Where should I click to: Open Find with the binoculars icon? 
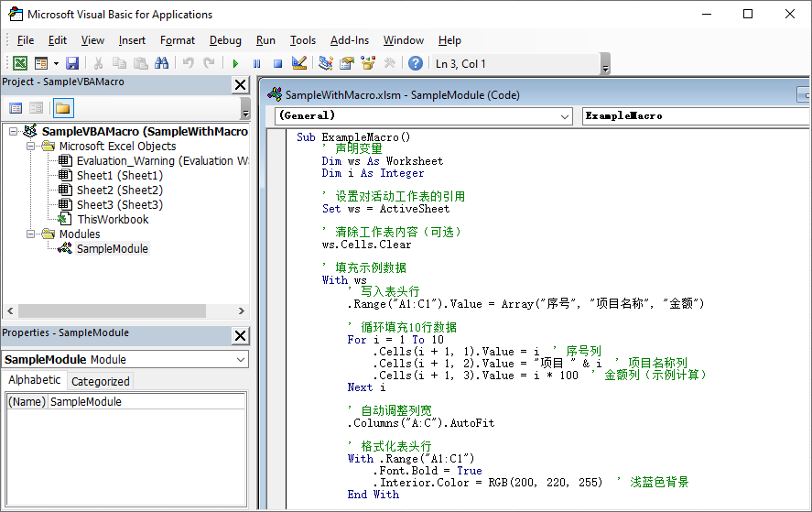(161, 63)
